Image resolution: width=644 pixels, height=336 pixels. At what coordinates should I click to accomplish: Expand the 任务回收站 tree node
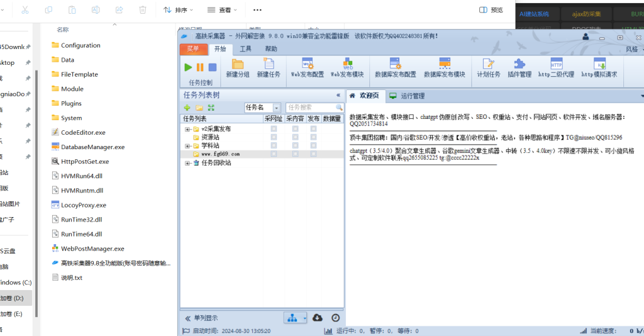click(x=187, y=163)
